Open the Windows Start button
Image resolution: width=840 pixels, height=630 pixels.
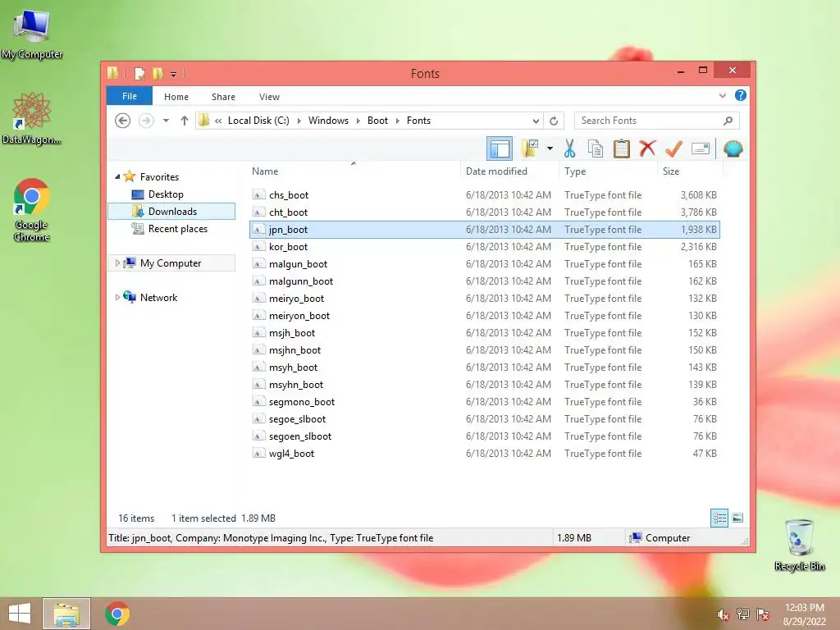coord(20,614)
